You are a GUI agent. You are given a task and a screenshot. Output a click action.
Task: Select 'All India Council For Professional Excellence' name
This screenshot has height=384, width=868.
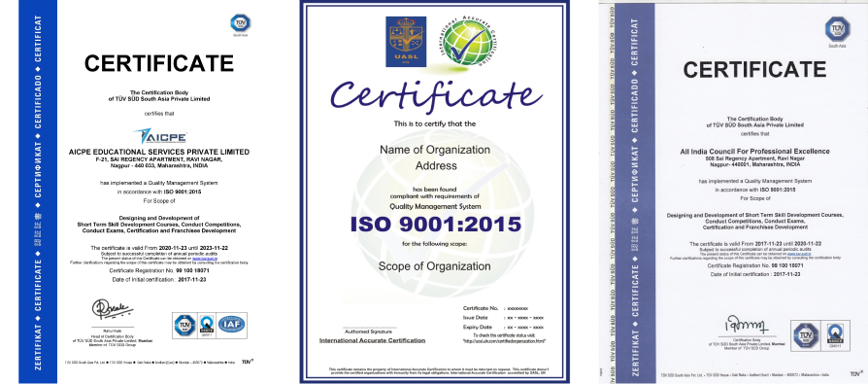pyautogui.click(x=754, y=151)
